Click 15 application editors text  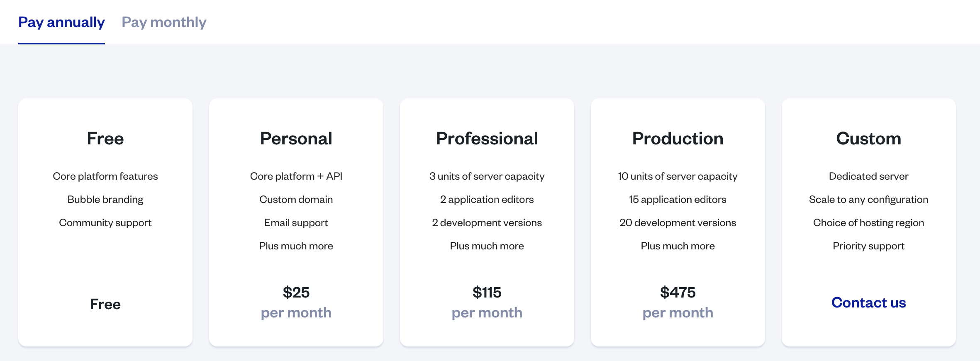pos(678,200)
